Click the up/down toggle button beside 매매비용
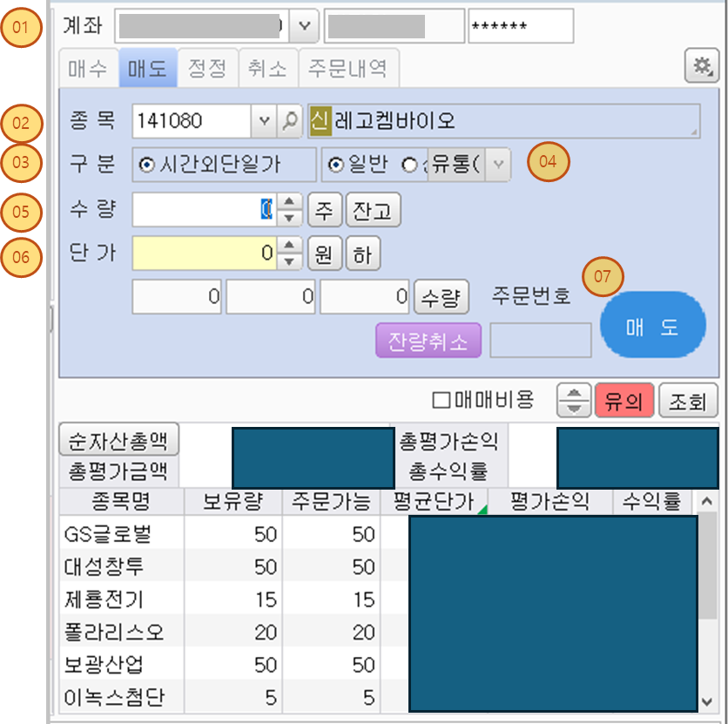The height and width of the screenshot is (724, 728). 574,400
